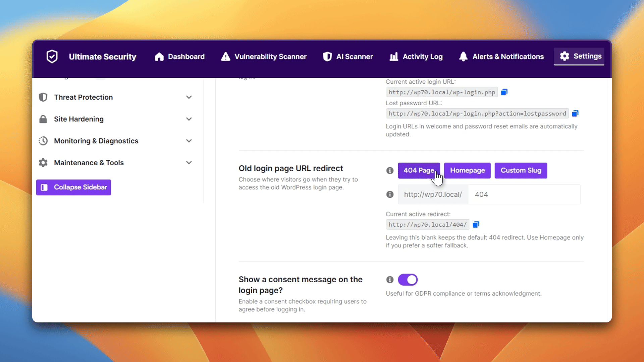Expand the Monitoring & Diagnostics chevron
The image size is (644, 362).
[189, 141]
